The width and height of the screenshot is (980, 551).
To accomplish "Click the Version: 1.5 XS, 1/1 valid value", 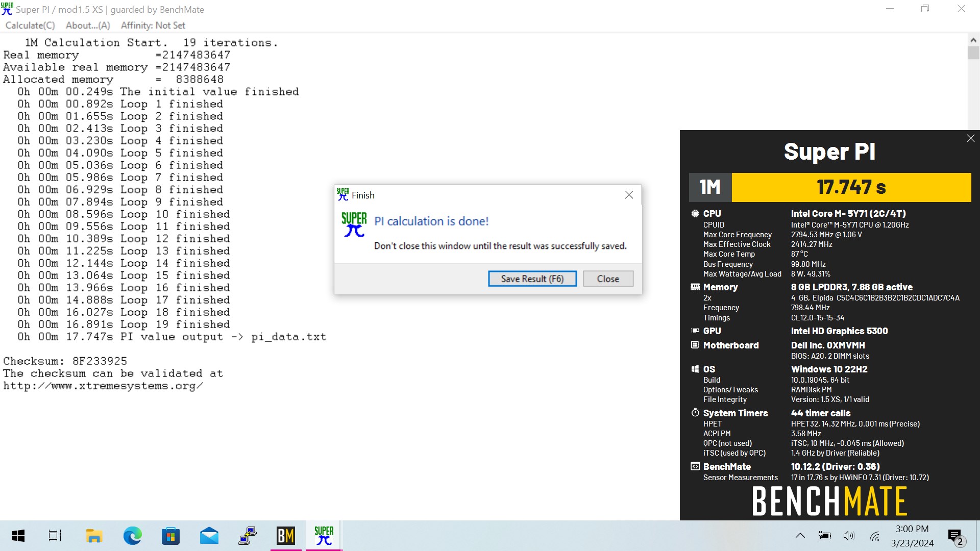I will 830,399.
